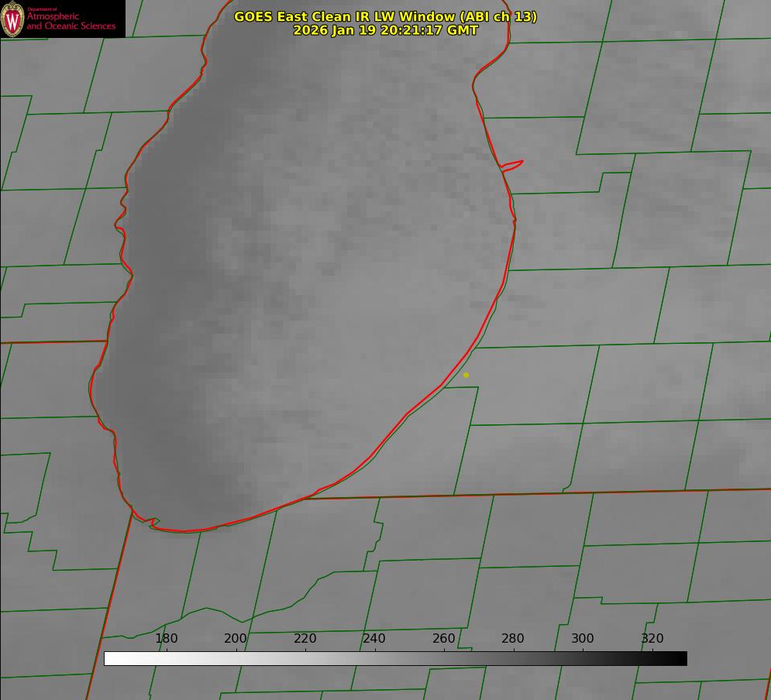771x700 pixels.
Task: Click the colorbar label '200'
Action: pyautogui.click(x=236, y=638)
